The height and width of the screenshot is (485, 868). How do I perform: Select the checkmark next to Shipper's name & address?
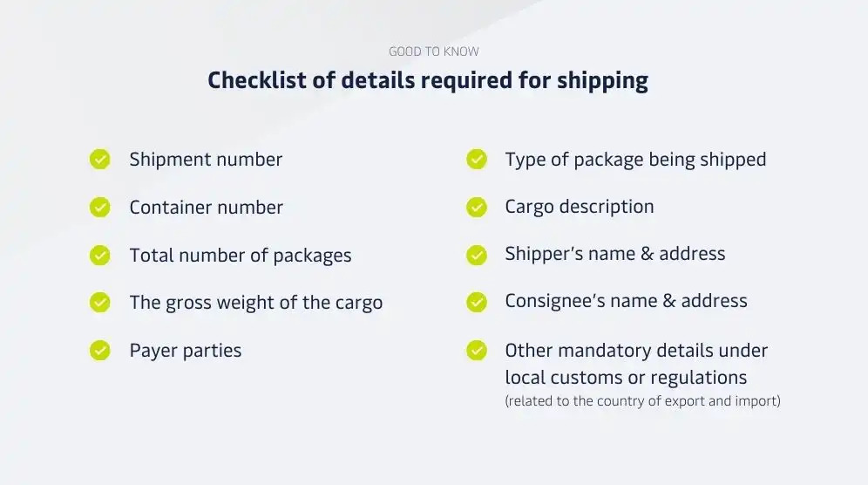[476, 255]
